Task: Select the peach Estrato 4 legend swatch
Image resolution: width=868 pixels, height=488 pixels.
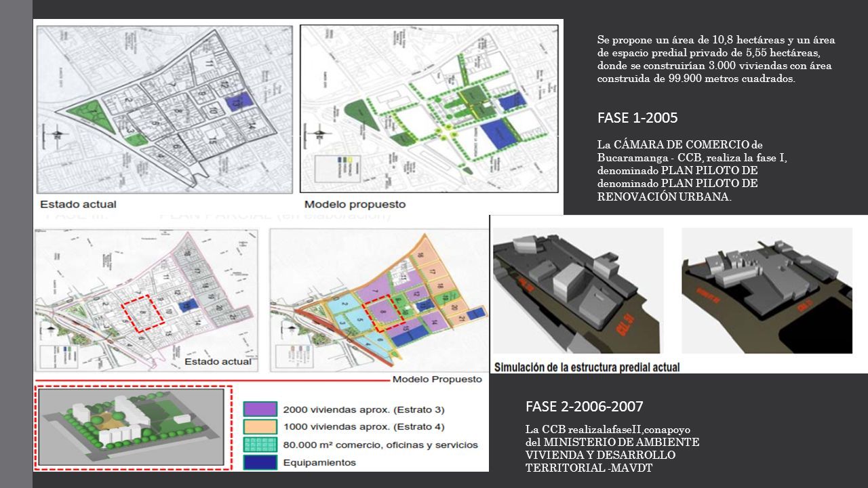Action: click(x=260, y=427)
